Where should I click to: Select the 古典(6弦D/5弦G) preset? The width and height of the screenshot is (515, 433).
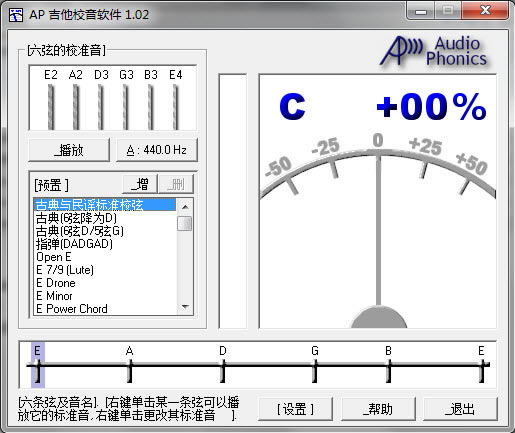point(105,231)
